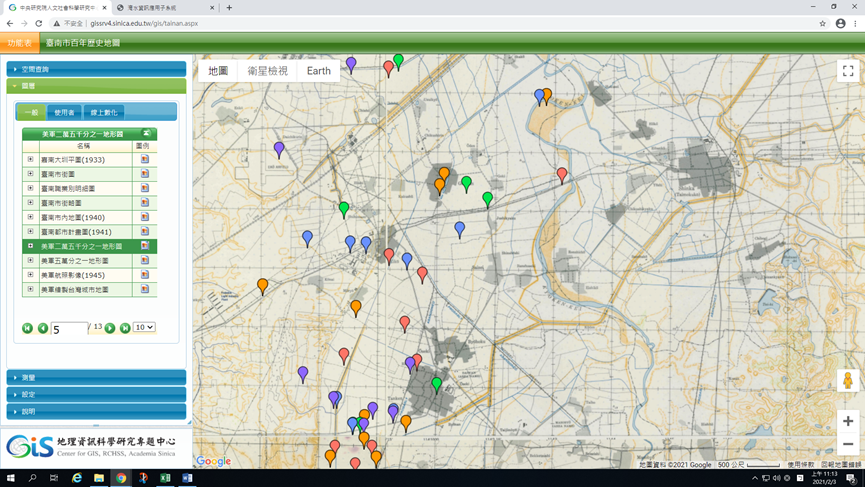Collapse the layer grid with header arrow icon
The image size is (865, 487).
point(146,133)
